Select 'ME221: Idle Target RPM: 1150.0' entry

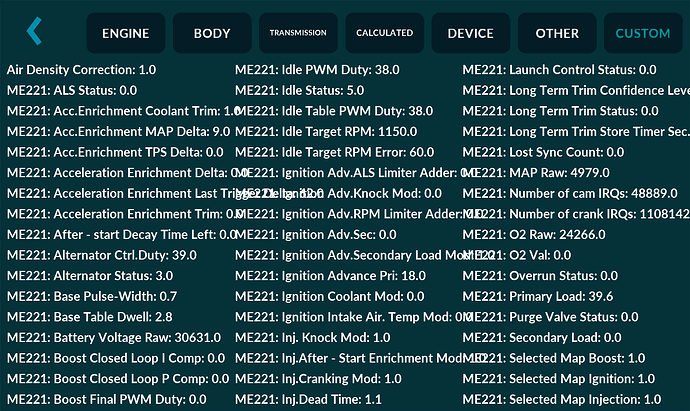tap(326, 132)
